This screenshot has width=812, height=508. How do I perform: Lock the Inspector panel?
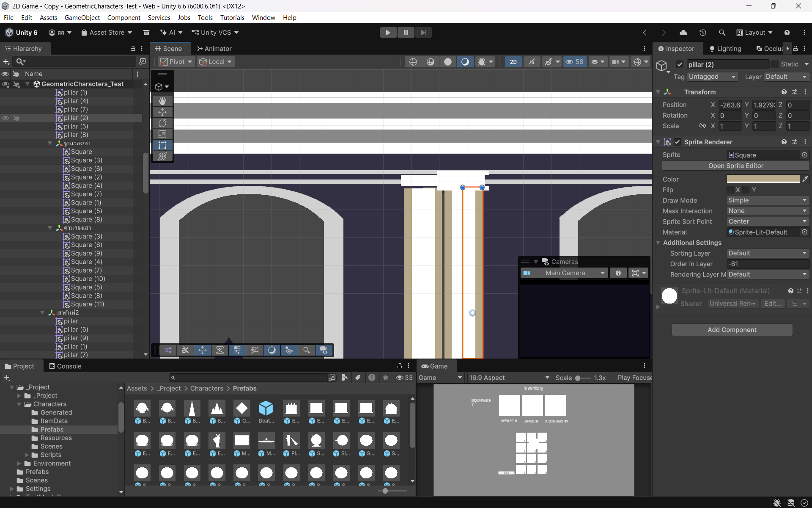coord(796,49)
